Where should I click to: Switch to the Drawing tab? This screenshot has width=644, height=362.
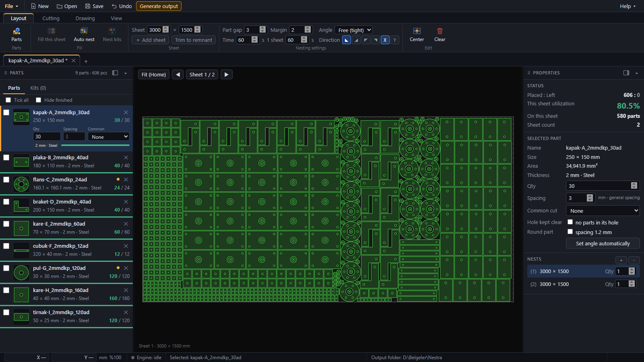coord(85,19)
